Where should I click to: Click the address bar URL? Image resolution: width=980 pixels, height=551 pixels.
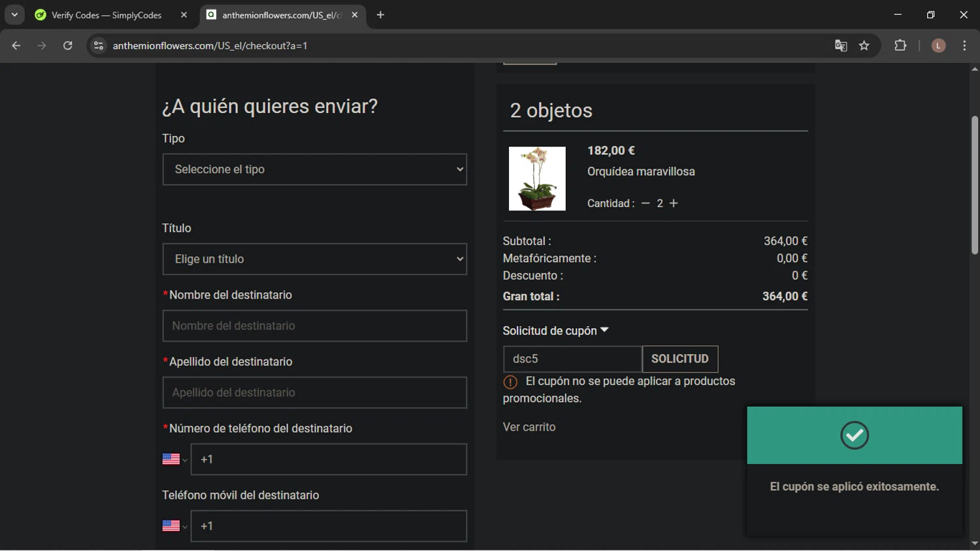coord(210,46)
